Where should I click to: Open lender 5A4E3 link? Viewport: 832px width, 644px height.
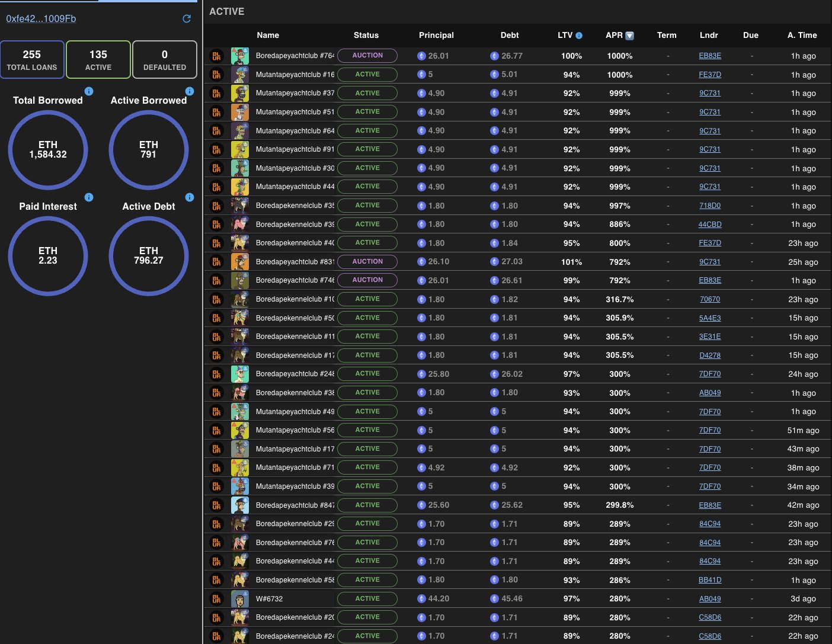tap(710, 318)
